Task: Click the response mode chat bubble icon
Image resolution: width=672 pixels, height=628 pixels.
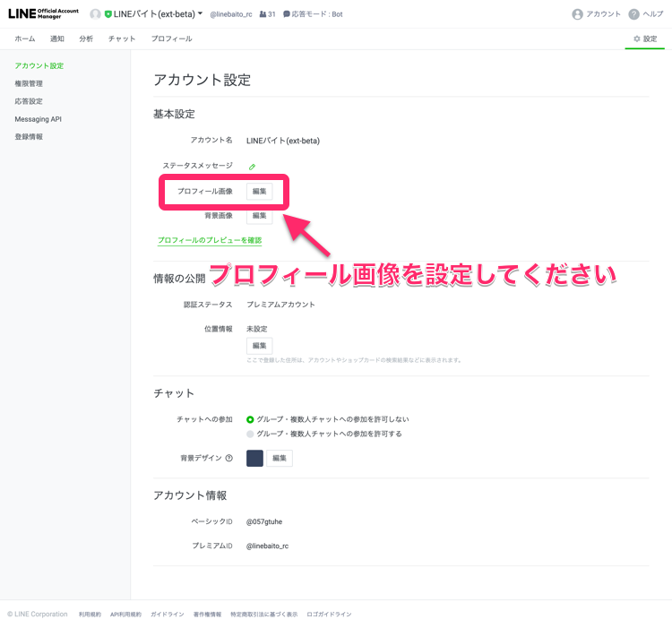Action: [x=287, y=14]
